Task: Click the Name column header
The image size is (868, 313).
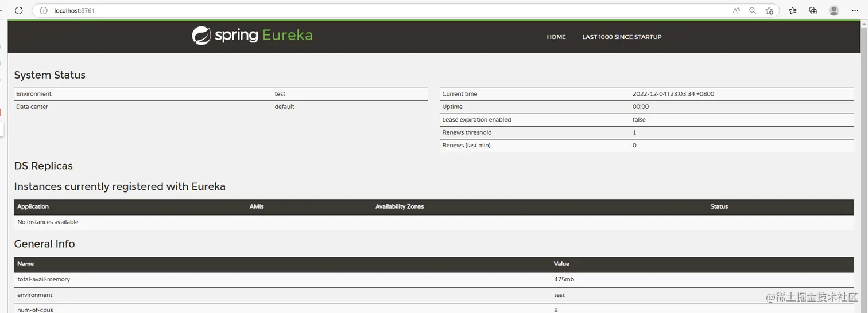Action: coord(26,264)
